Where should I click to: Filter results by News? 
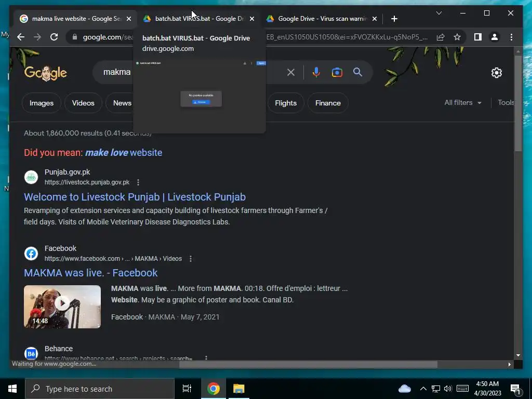coord(122,103)
